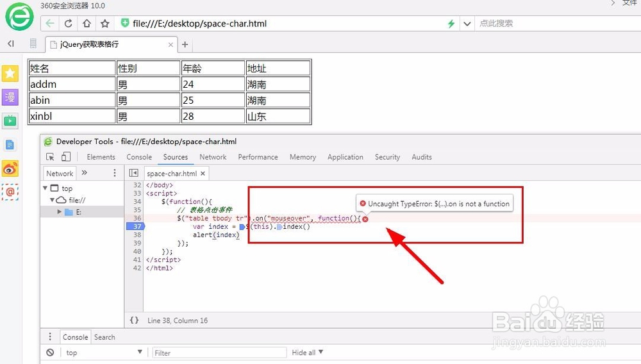Activate the inspect element picker icon in DevTools
This screenshot has width=641, height=364.
click(x=50, y=157)
